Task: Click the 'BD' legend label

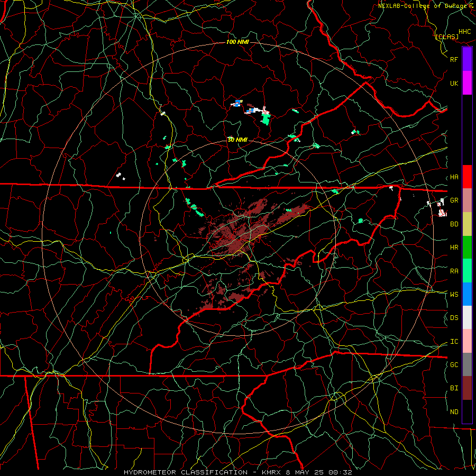Action: (x=454, y=224)
